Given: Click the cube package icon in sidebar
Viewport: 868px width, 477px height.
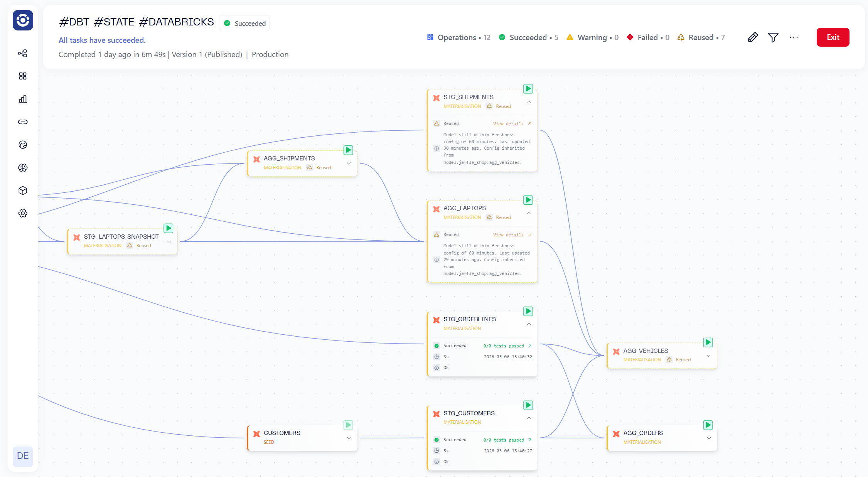Looking at the screenshot, I should 23,190.
